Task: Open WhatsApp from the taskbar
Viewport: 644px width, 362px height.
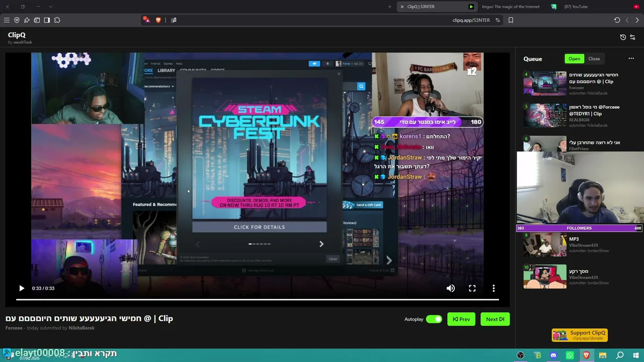Action: 570,355
